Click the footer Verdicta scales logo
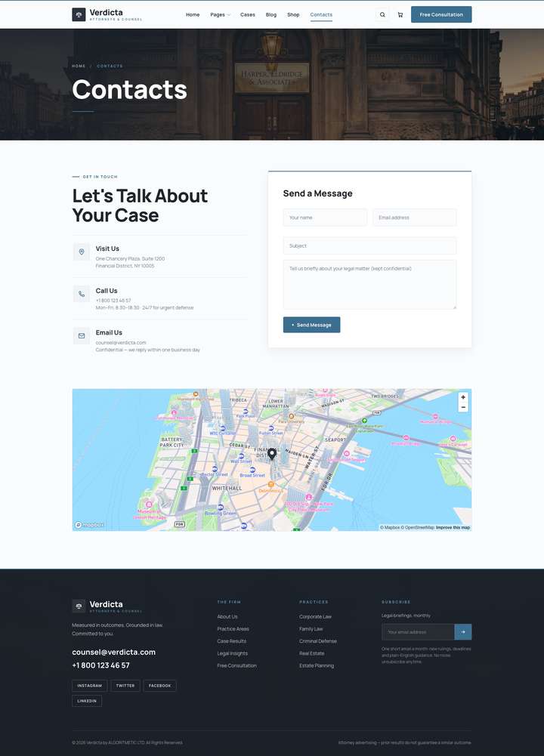This screenshot has height=756, width=544. 79,606
